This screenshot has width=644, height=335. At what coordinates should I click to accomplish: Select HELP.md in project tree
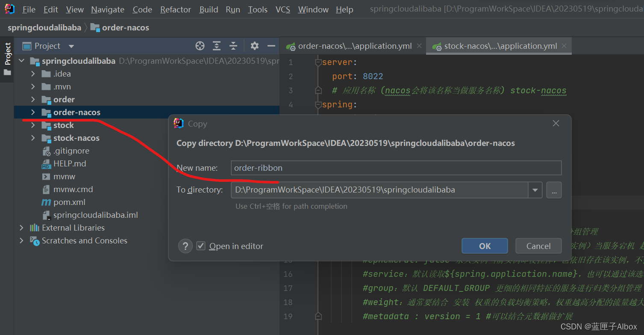click(x=70, y=163)
